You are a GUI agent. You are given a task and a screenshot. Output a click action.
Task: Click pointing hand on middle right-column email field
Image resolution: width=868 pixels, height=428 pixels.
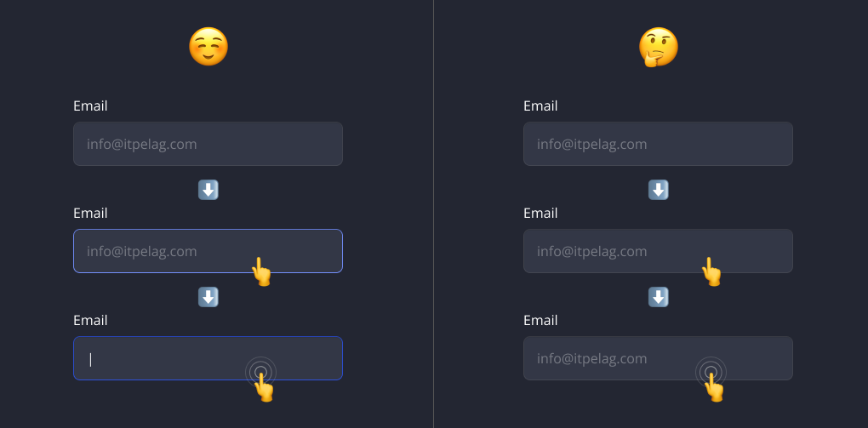[x=711, y=271]
